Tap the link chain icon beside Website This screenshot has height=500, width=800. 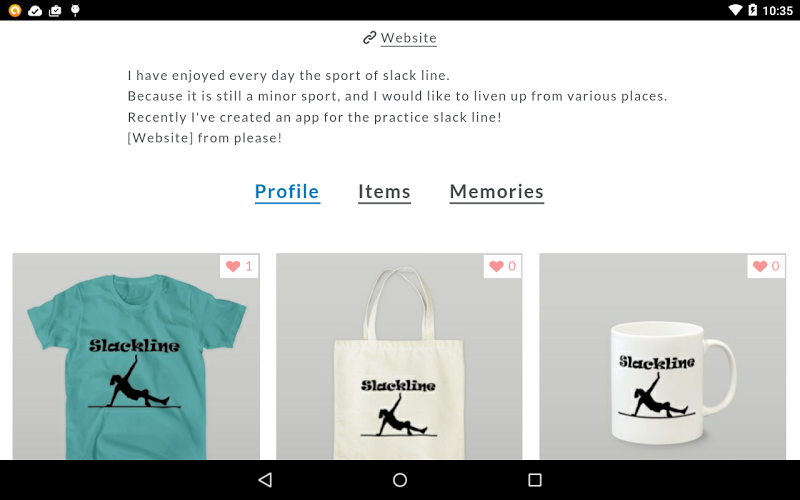click(369, 38)
